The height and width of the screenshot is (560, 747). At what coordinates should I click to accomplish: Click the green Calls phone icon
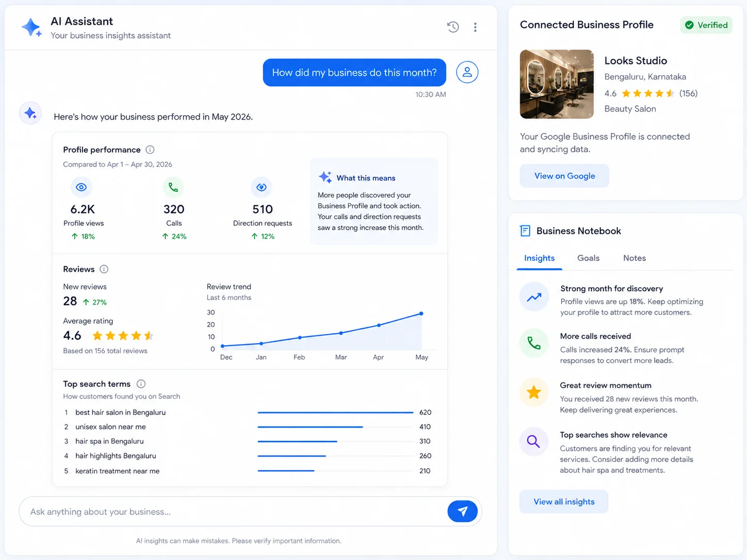point(173,187)
